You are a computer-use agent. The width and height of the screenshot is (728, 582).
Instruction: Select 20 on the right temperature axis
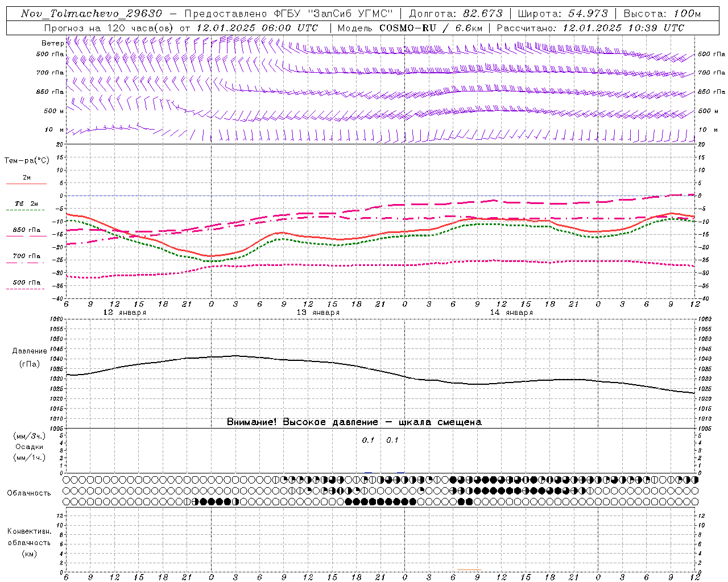(702, 144)
